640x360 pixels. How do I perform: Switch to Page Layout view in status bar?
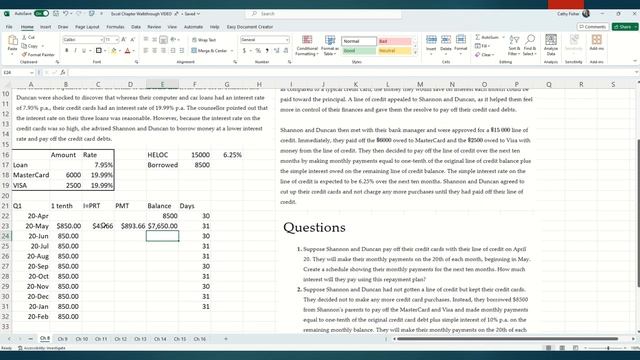562,348
